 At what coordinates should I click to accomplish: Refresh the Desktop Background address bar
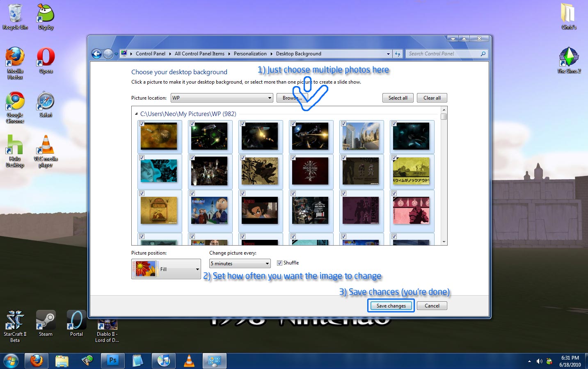point(397,54)
